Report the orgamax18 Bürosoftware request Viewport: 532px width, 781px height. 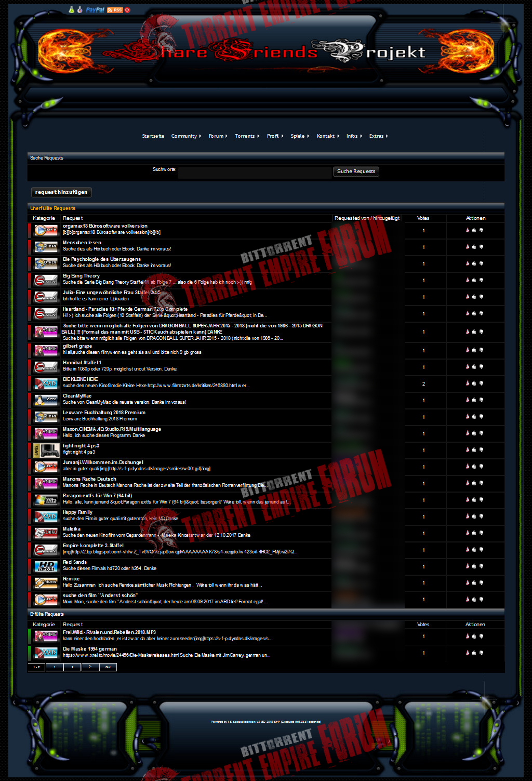(x=467, y=230)
